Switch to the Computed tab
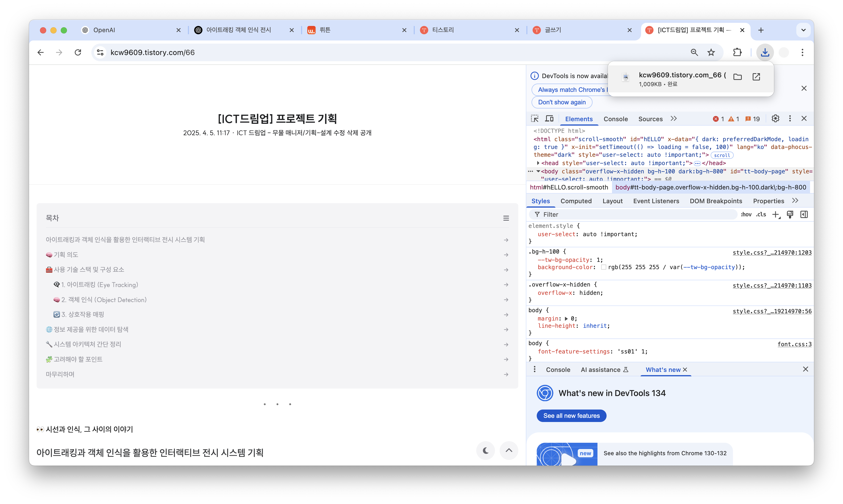Screen dimensions: 843x504 pos(576,201)
